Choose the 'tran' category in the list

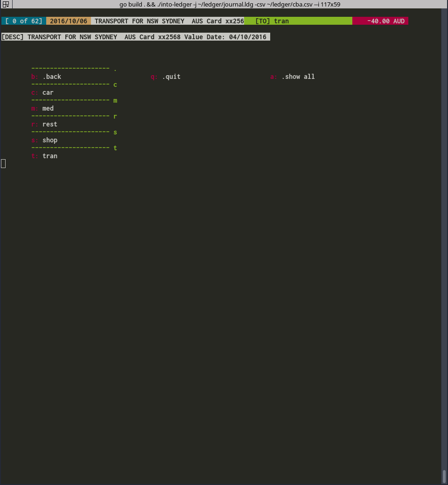(x=44, y=156)
